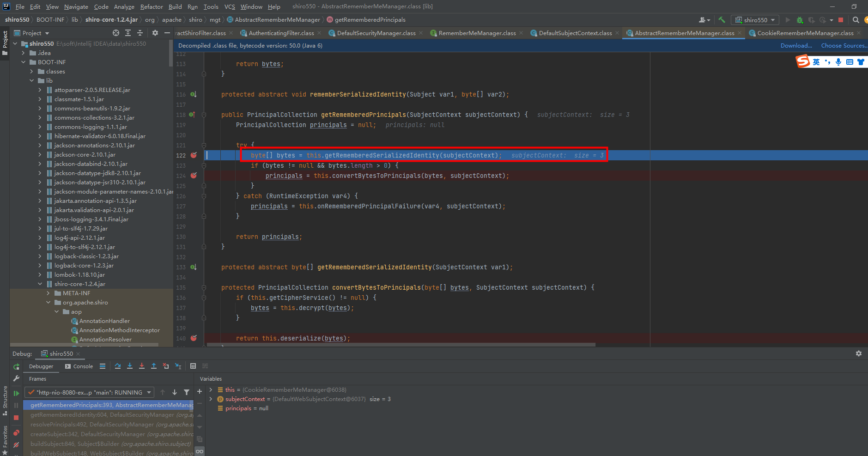Open the Project view selector dropdown
The height and width of the screenshot is (456, 868).
(31, 33)
